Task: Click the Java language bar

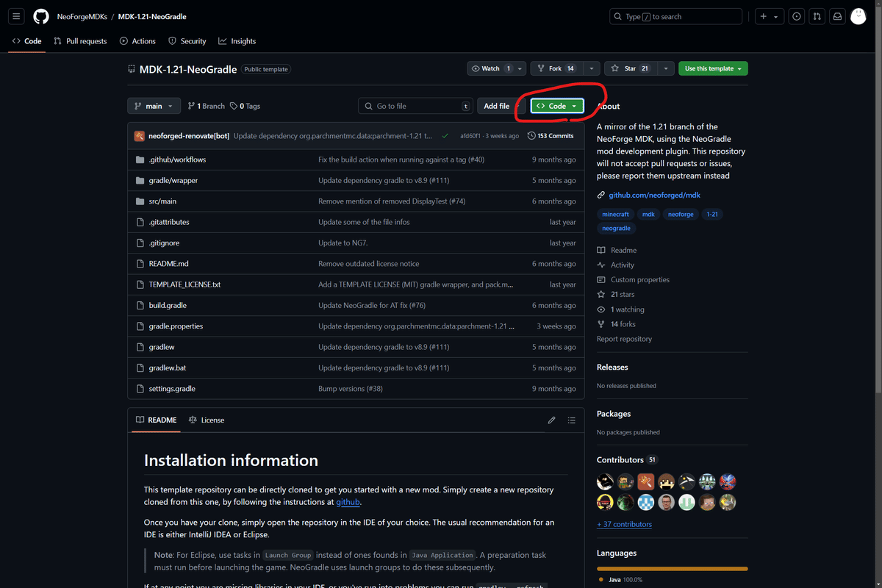Action: (x=673, y=568)
